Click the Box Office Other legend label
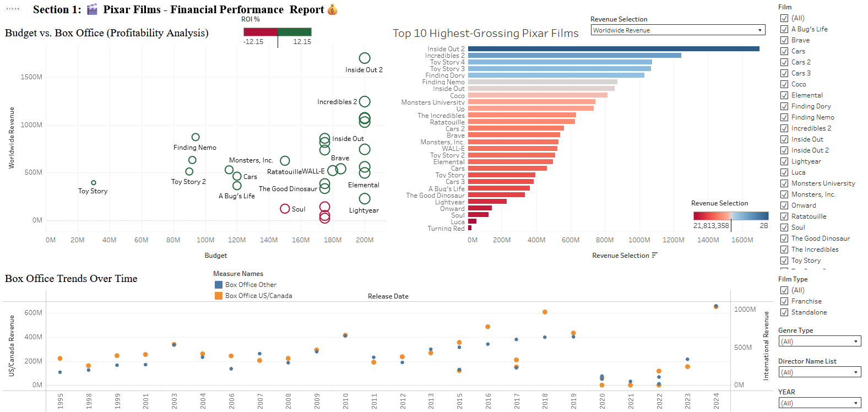The width and height of the screenshot is (868, 412). tap(251, 285)
